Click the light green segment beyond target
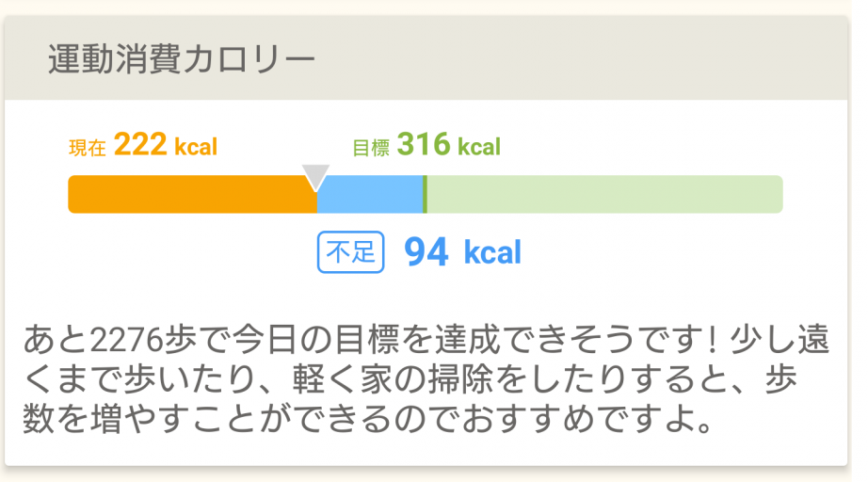This screenshot has height=482, width=868. tap(603, 194)
